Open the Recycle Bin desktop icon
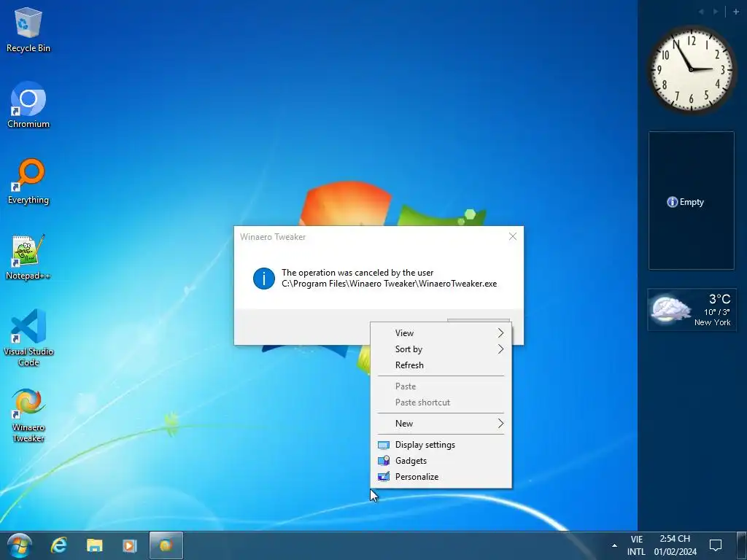 [28, 29]
